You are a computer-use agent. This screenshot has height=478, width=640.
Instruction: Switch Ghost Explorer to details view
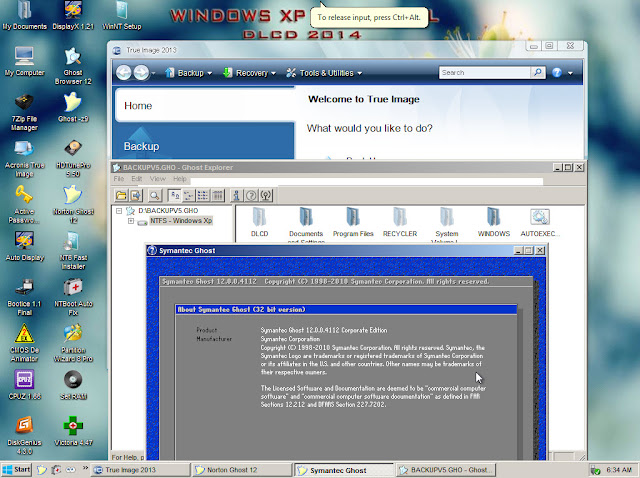[x=218, y=196]
